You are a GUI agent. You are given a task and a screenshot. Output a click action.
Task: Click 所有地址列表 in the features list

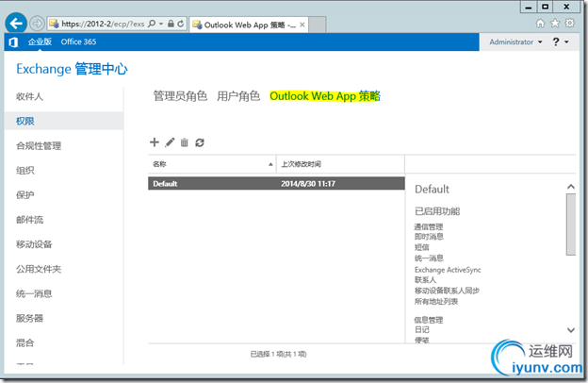436,302
